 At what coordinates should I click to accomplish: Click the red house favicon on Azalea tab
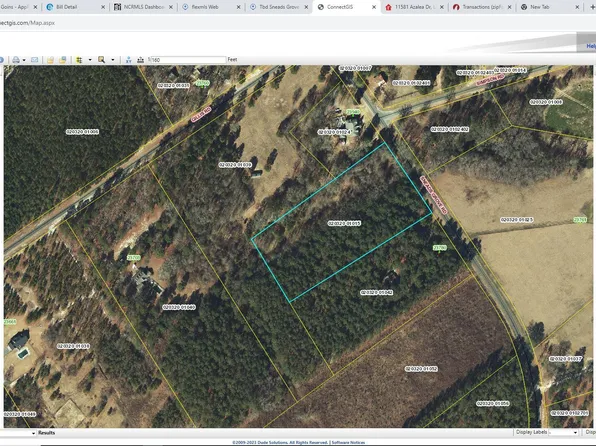tap(388, 7)
